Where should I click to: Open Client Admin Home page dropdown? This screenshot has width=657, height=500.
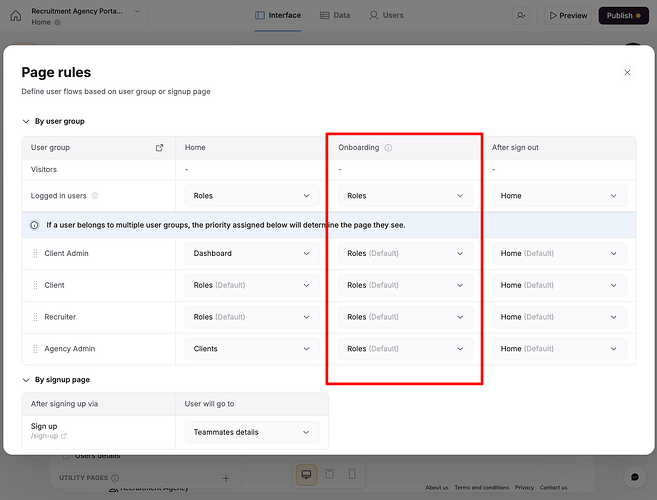[x=251, y=254]
